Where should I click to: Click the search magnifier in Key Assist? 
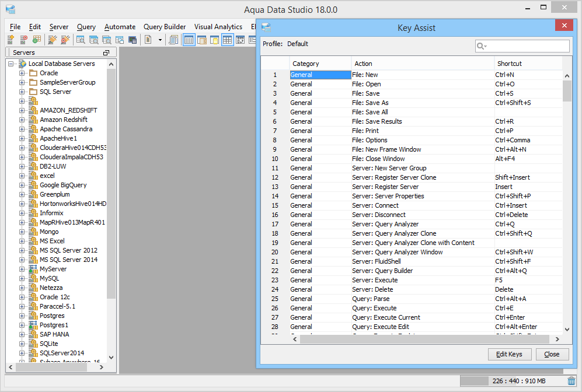pyautogui.click(x=481, y=46)
